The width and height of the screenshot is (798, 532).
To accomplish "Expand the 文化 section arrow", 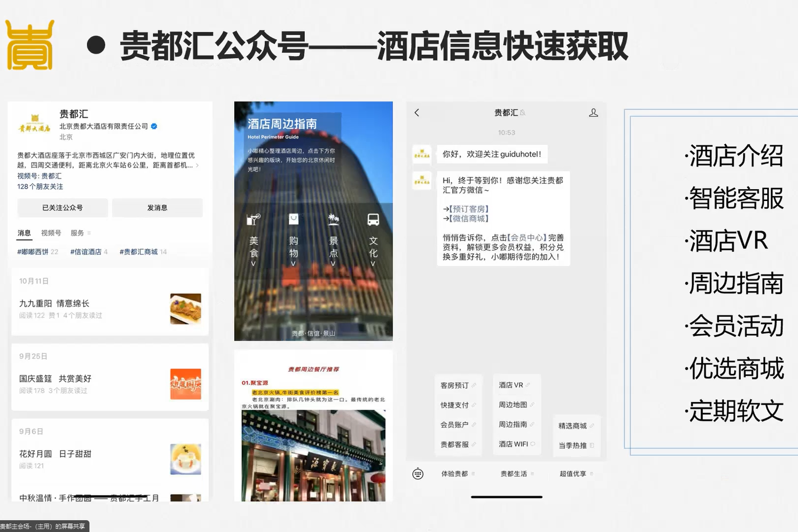I will (x=373, y=264).
